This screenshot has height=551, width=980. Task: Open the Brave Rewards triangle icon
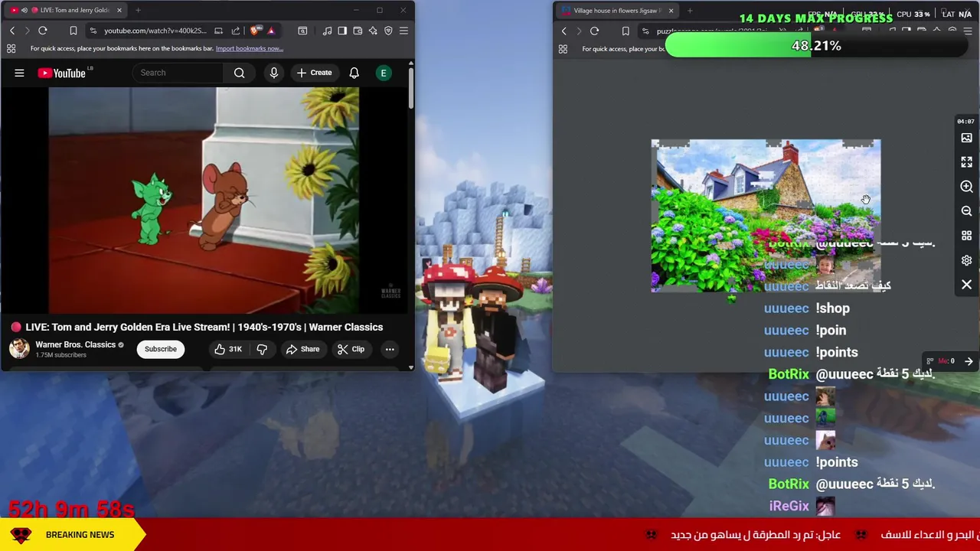tap(271, 31)
